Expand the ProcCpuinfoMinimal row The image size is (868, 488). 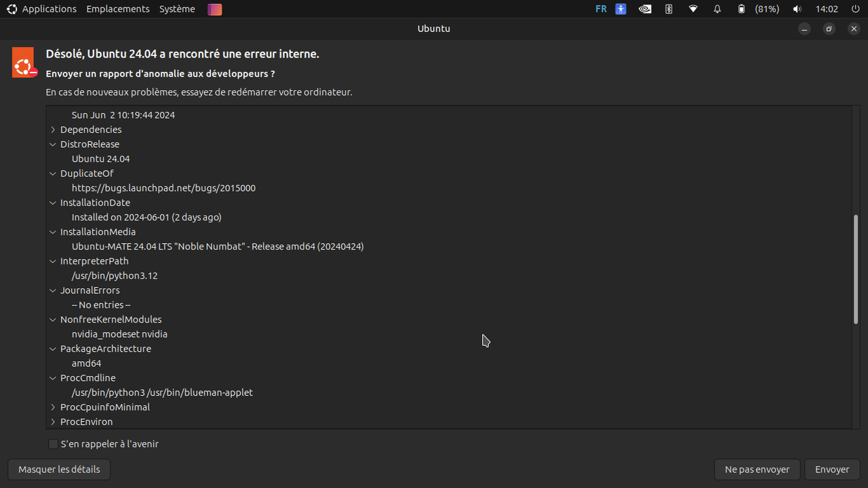(53, 407)
